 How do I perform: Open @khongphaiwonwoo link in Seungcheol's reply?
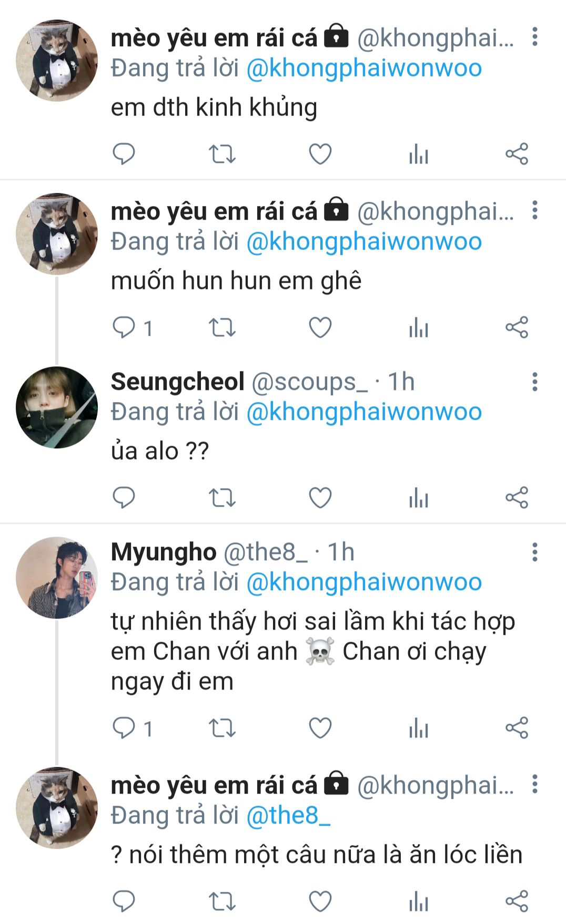tap(364, 412)
